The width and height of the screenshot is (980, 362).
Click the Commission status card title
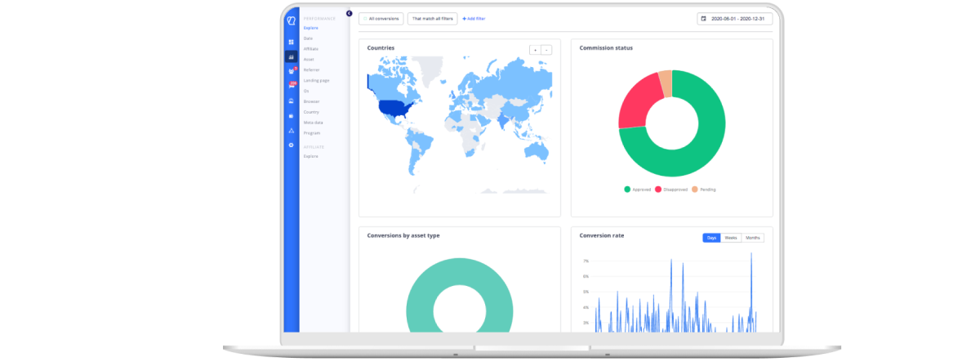(606, 48)
